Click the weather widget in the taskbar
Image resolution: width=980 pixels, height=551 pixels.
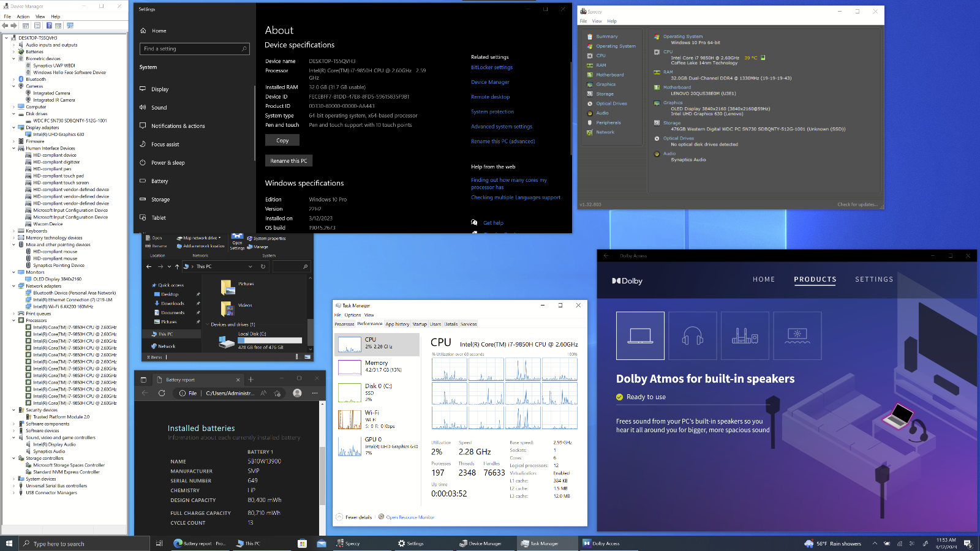[833, 544]
